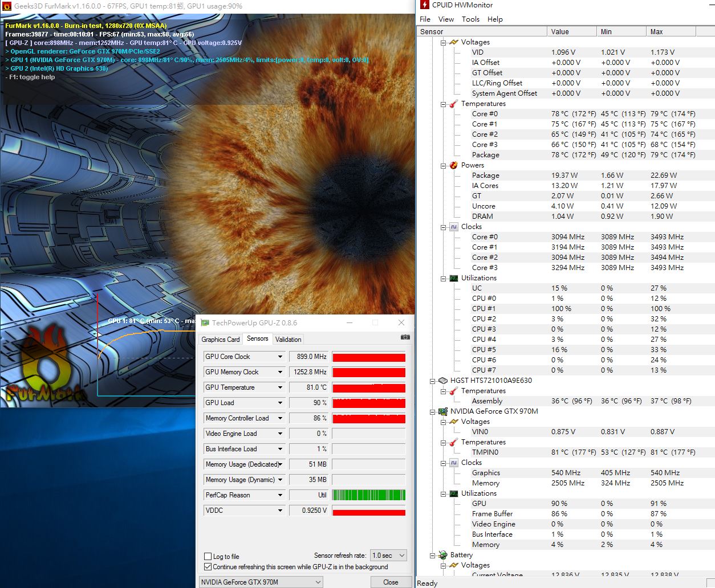The image size is (715, 588).
Task: Click utilization icon beside GTX 970M Utilizations
Action: click(x=454, y=493)
